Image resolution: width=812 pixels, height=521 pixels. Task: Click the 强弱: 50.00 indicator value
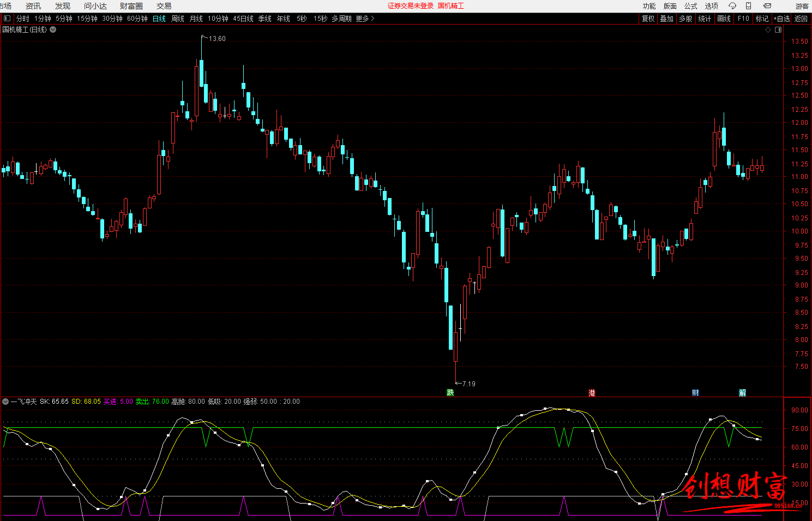pos(260,402)
